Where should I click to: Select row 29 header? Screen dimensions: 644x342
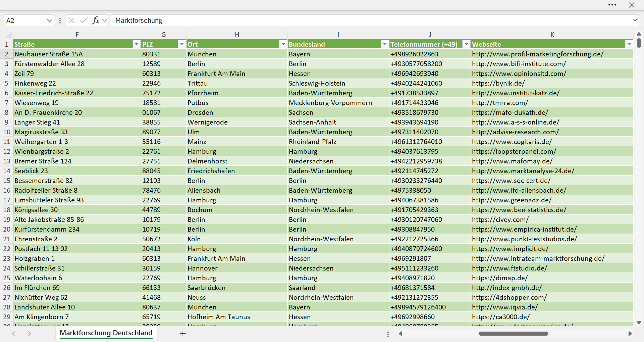click(7, 317)
